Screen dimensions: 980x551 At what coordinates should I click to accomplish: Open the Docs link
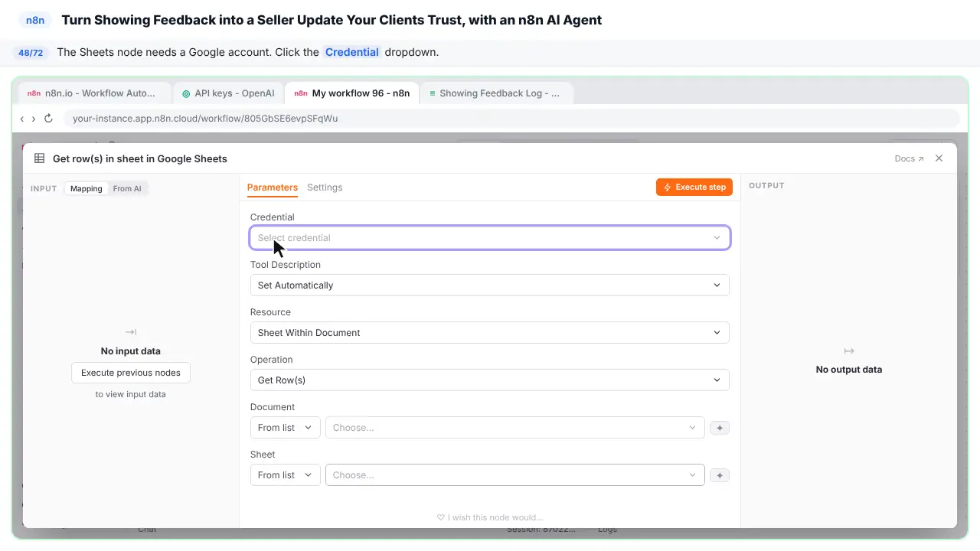click(x=909, y=158)
